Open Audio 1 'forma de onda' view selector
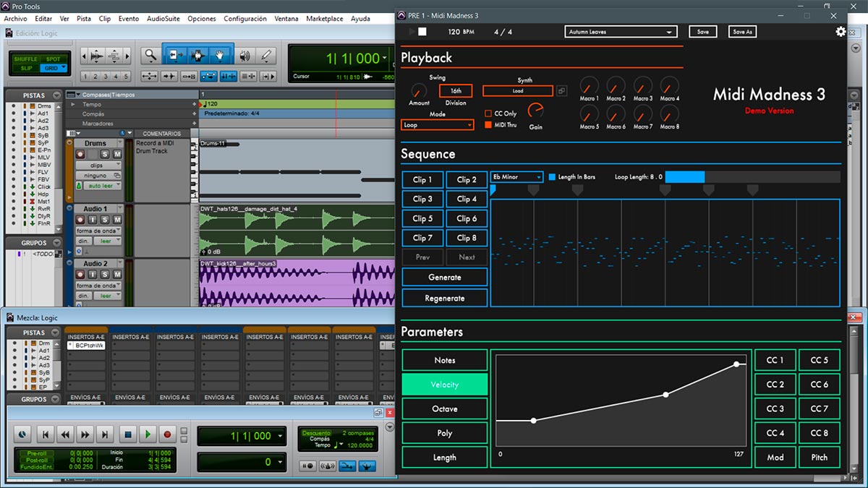This screenshot has width=868, height=488. pyautogui.click(x=98, y=231)
